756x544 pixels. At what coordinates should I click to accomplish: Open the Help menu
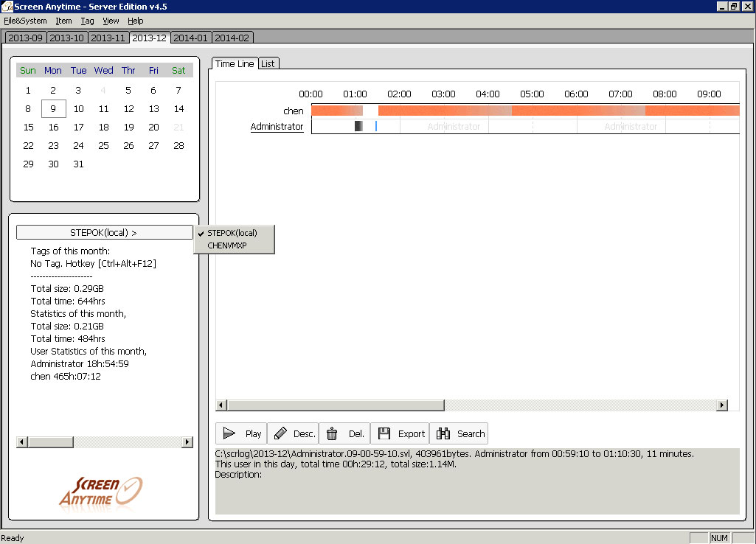[x=136, y=21]
